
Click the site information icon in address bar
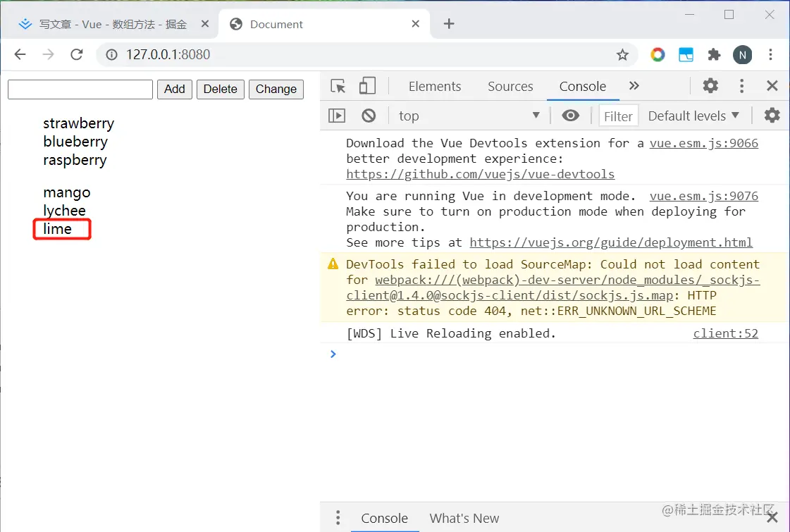(111, 54)
